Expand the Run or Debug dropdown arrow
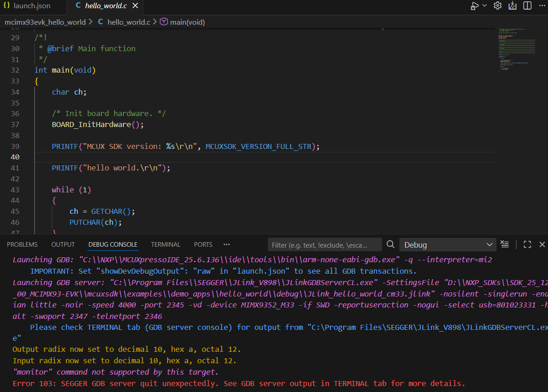The height and width of the screenshot is (392, 548). (x=484, y=5)
